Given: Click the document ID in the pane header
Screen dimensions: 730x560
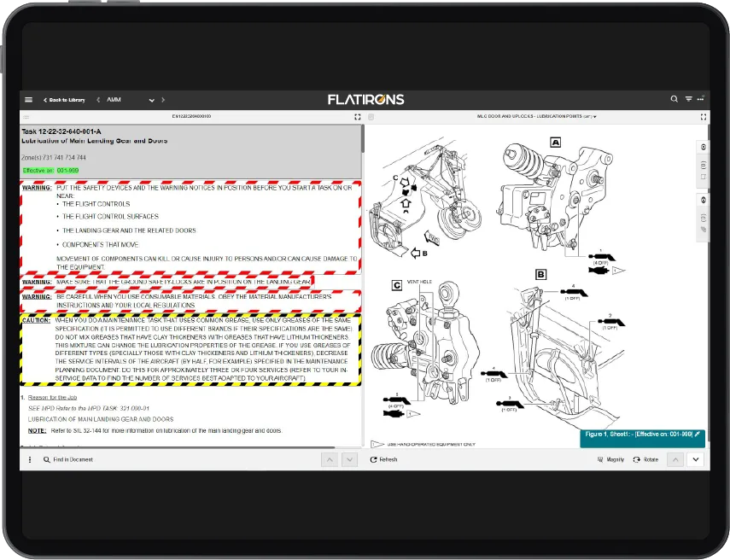Looking at the screenshot, I should tap(191, 116).
